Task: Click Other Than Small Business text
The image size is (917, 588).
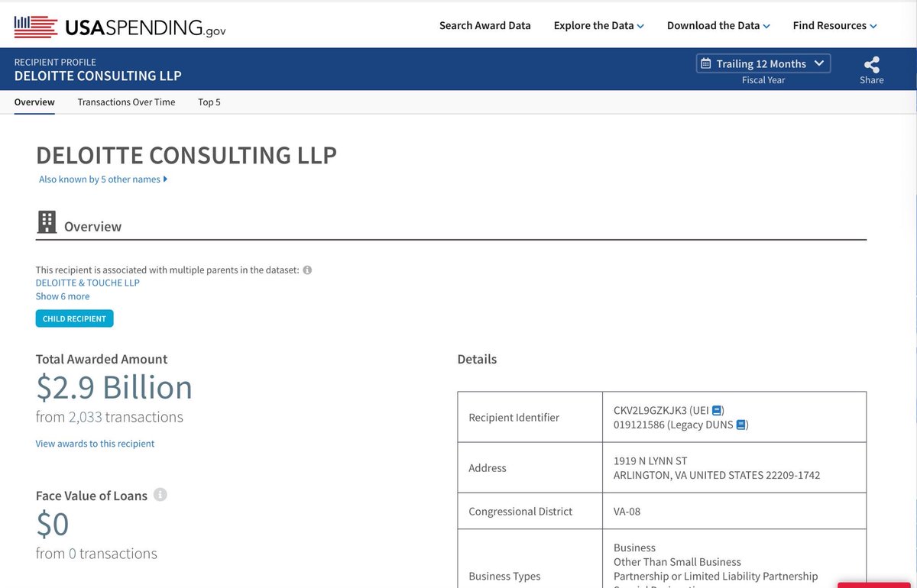Action: tap(677, 562)
